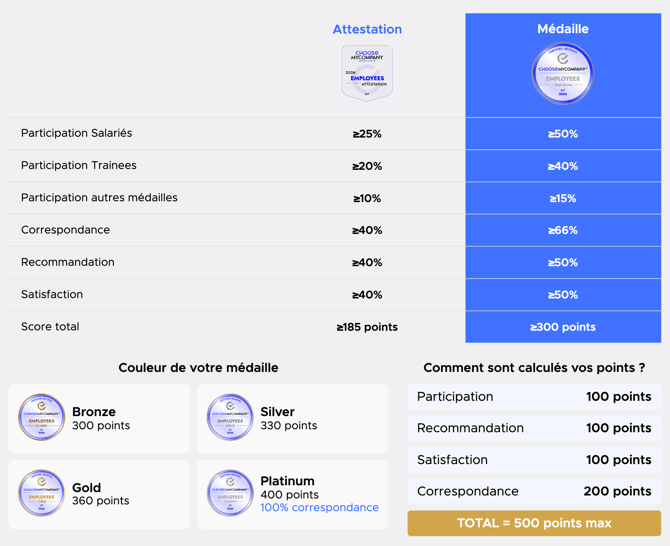Click the Participation Salariés row label
Image resolution: width=670 pixels, height=546 pixels.
(x=76, y=133)
